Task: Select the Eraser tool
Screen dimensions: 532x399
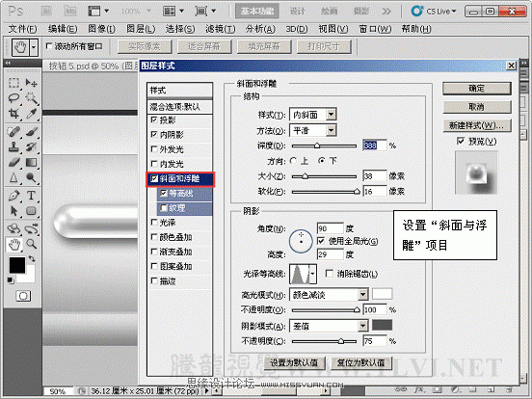Action: [13, 162]
